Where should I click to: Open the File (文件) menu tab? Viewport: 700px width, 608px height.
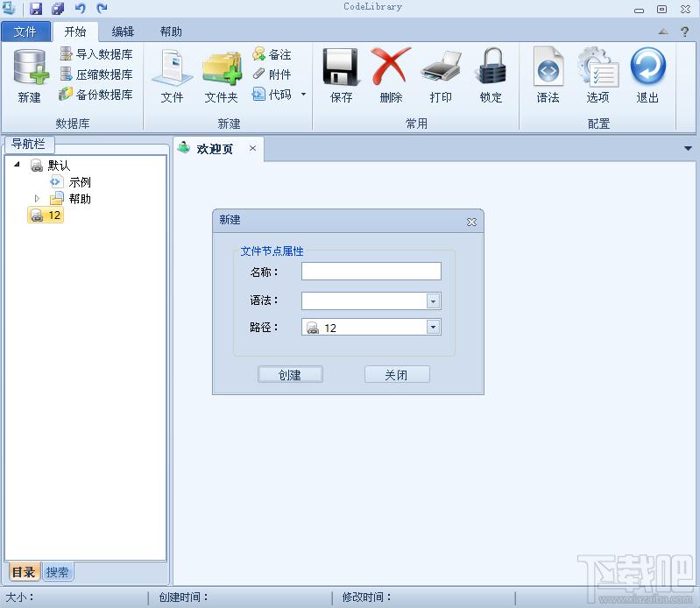point(25,32)
